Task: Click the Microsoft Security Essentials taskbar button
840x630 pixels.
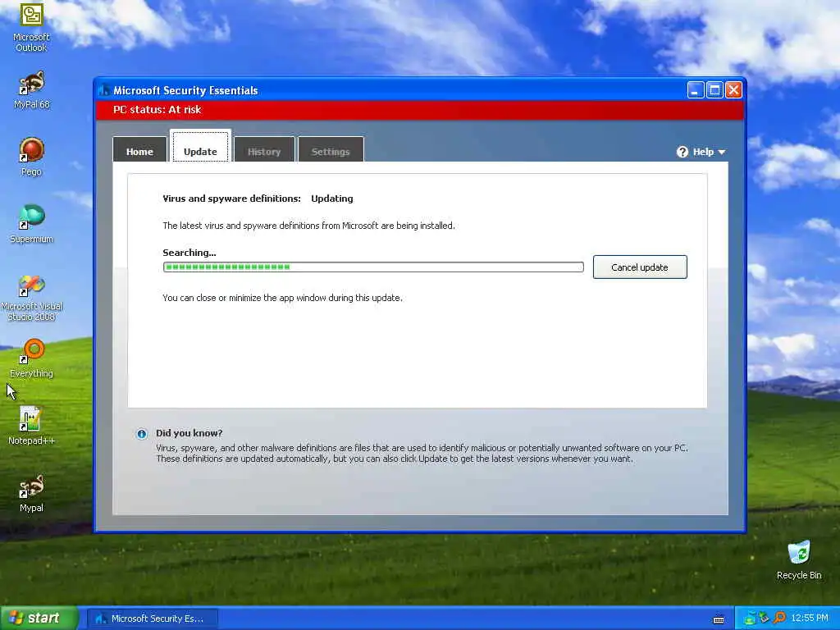Action: pos(152,619)
